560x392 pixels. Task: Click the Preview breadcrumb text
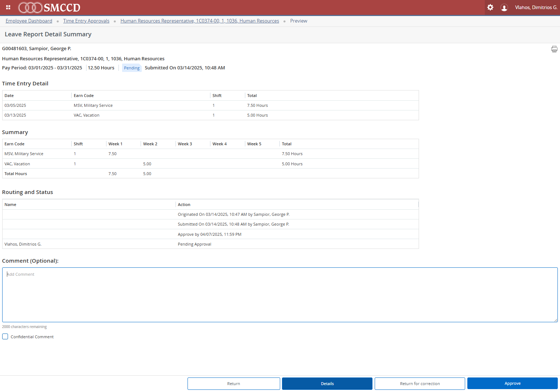(x=299, y=21)
